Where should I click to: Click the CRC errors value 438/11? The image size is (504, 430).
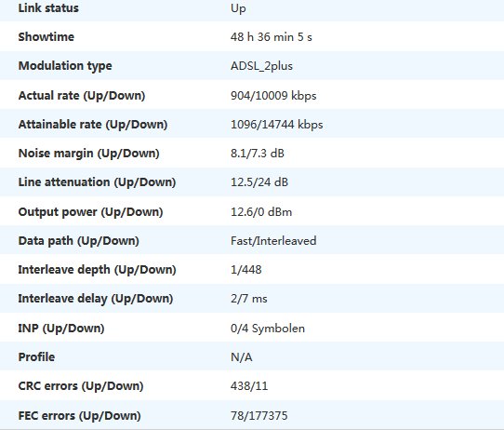249,386
